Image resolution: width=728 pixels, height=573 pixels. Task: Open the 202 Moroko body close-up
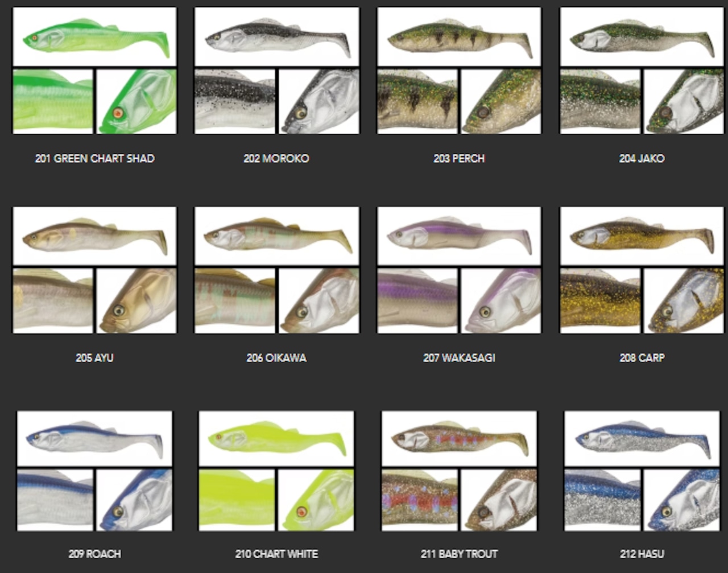click(x=235, y=102)
